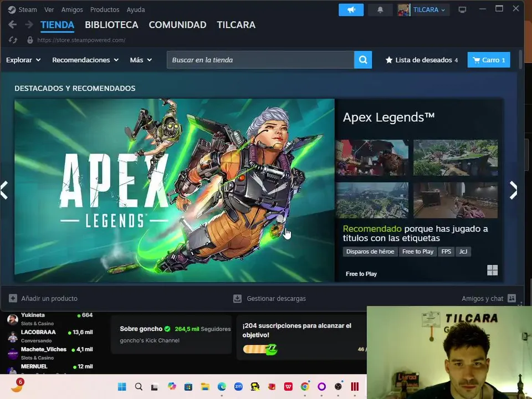
Task: Click the Disparos de héroe tag
Action: pos(370,252)
